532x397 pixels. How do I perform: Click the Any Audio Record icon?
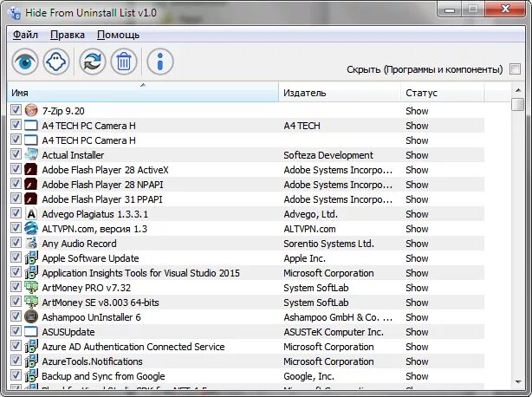[31, 243]
